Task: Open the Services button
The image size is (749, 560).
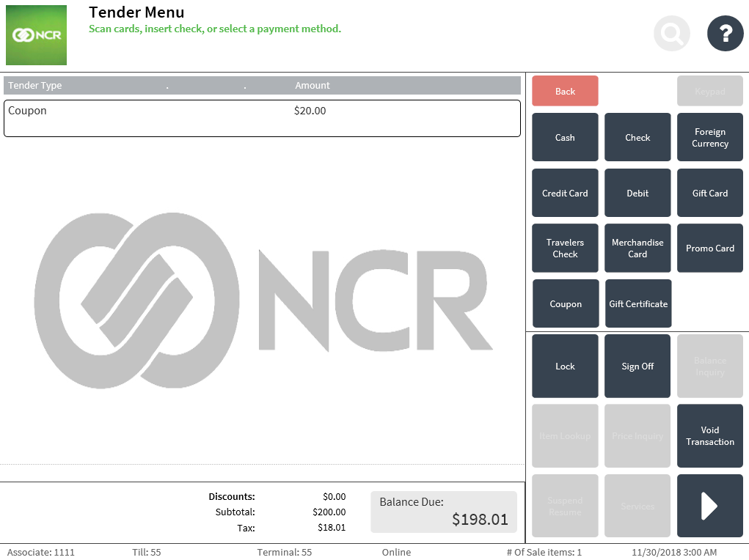Action: click(x=637, y=506)
